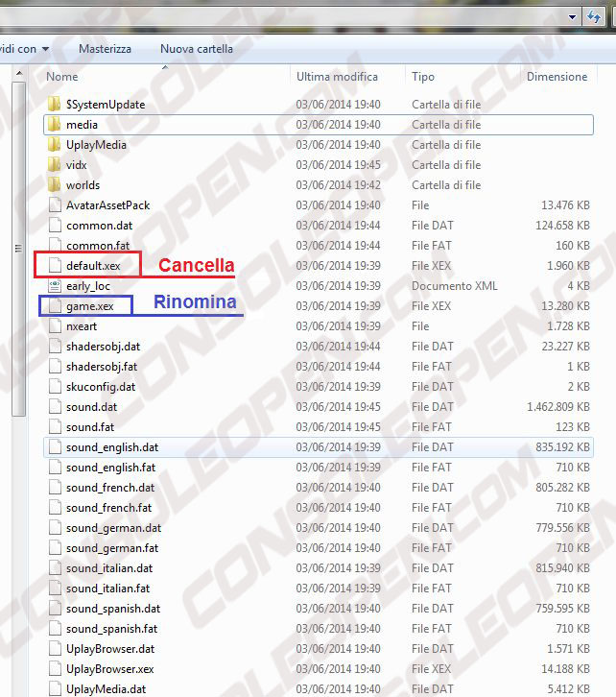Click Nuova cartella to create a folder
Viewport: 616px width, 697px height.
(197, 49)
